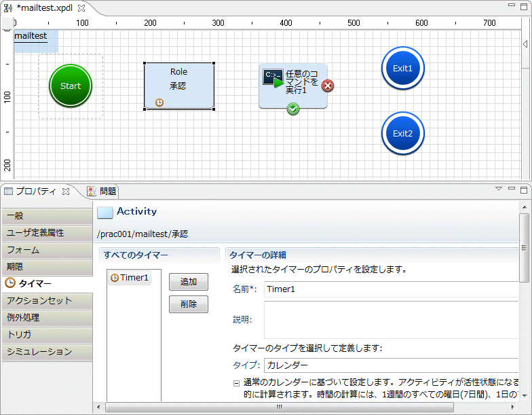Screen dimensions: 532x415
Task: Click the green checkmark below command task
Action: [293, 109]
